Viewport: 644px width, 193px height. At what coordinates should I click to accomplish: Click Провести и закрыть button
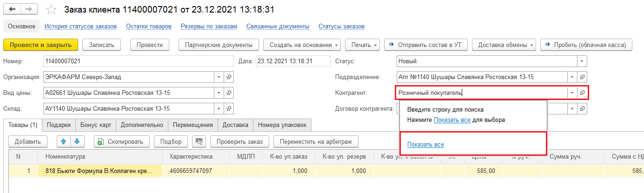pos(40,45)
